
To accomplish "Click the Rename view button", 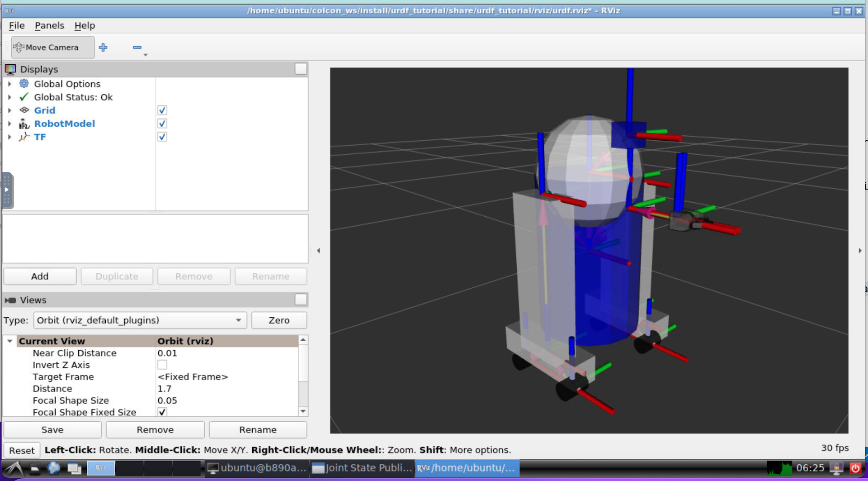I will [258, 430].
